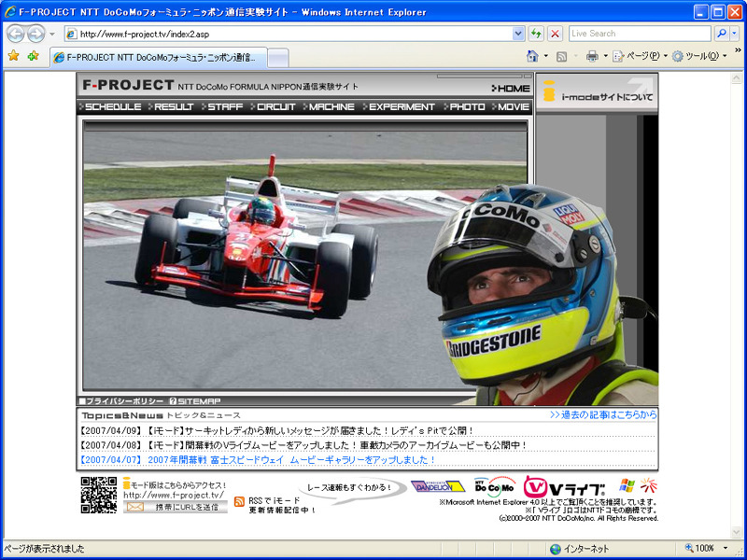Open the RESULT navigation item
747x560 pixels.
coord(171,106)
